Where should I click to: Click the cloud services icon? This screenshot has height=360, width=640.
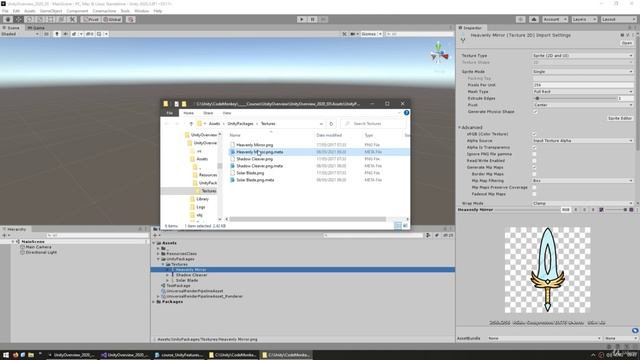pyautogui.click(x=533, y=19)
